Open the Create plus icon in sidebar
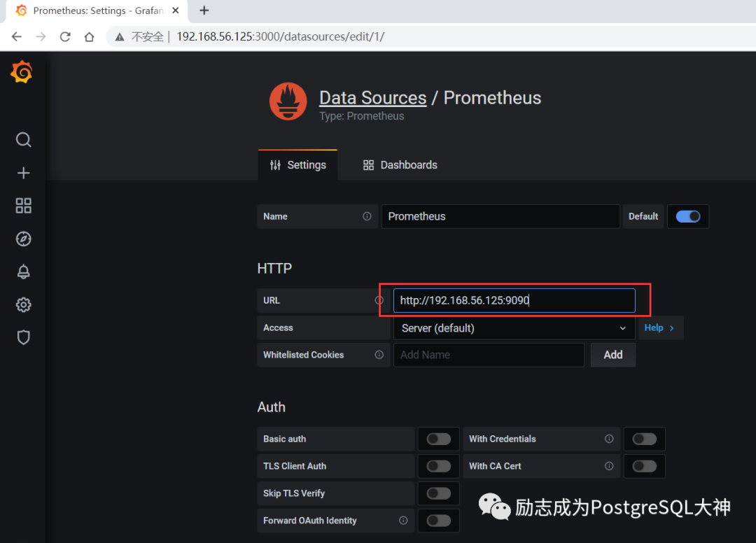 pyautogui.click(x=23, y=173)
